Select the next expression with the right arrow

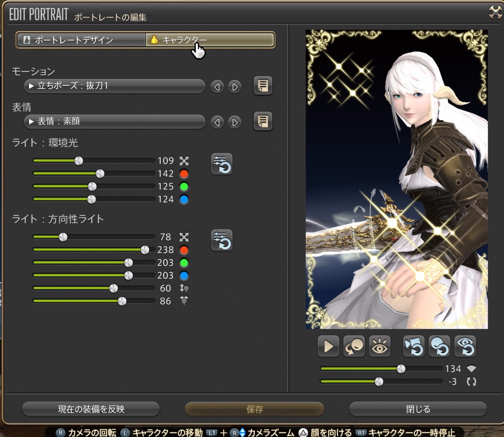[234, 122]
